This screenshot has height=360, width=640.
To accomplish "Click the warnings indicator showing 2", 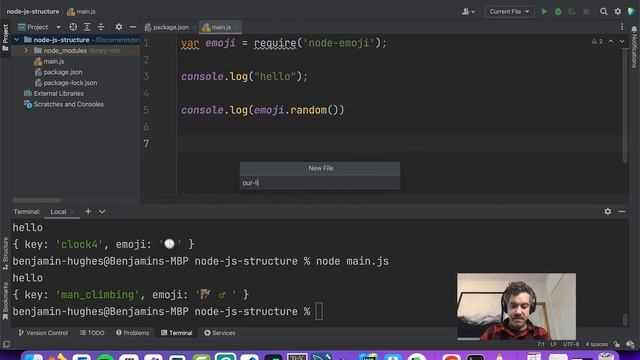I will coord(597,42).
